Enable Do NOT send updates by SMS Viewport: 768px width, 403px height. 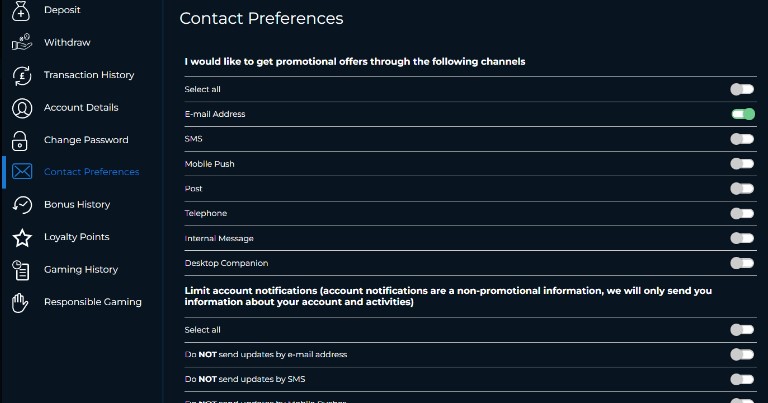(x=742, y=379)
